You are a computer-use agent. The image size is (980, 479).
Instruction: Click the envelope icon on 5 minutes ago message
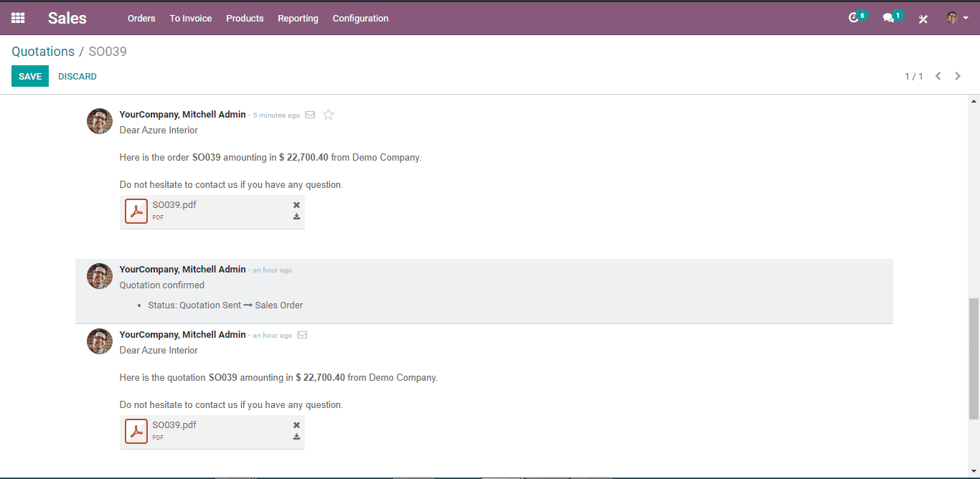[x=310, y=115]
